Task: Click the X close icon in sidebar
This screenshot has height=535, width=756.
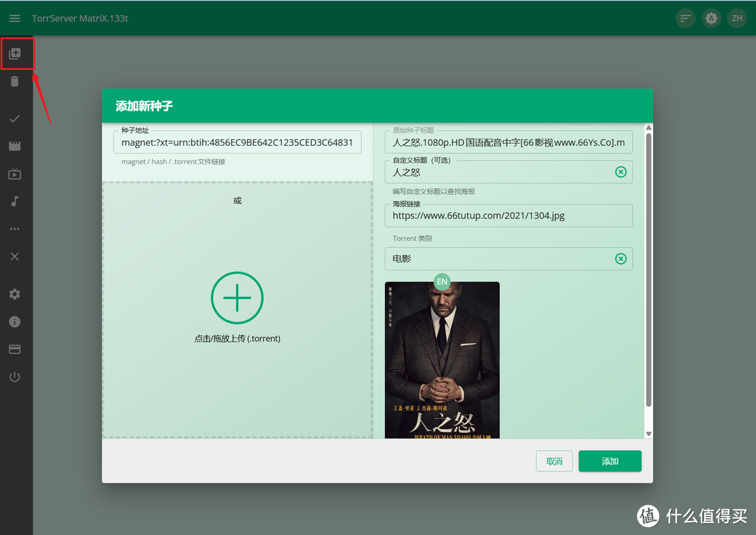Action: [x=15, y=256]
